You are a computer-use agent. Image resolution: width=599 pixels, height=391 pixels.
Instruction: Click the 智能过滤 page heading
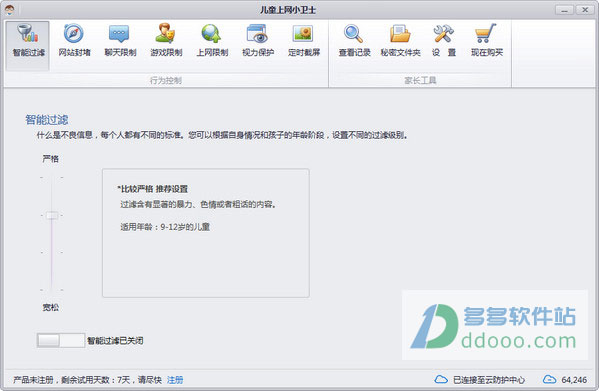(x=47, y=120)
